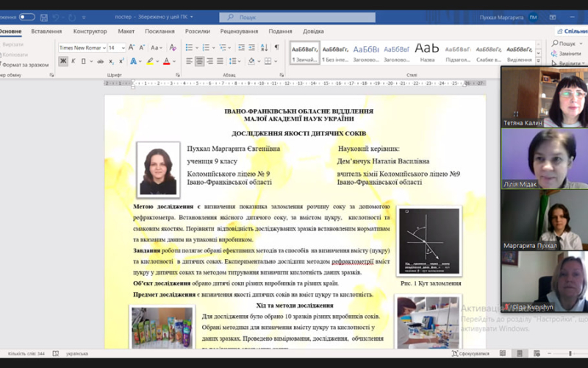The height and width of the screenshot is (368, 588).
Task: Open Customize Quick Access Toolbar arrow
Action: pos(84,17)
